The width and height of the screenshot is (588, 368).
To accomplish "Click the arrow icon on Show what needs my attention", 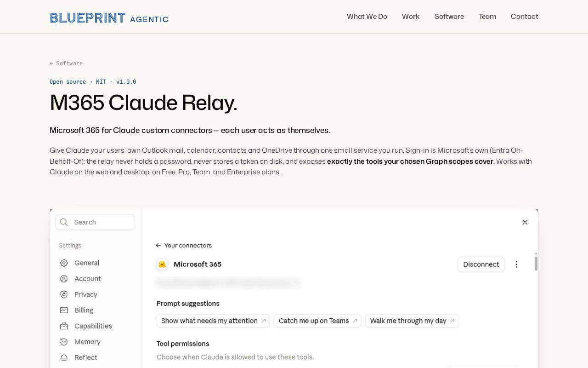I will (264, 321).
